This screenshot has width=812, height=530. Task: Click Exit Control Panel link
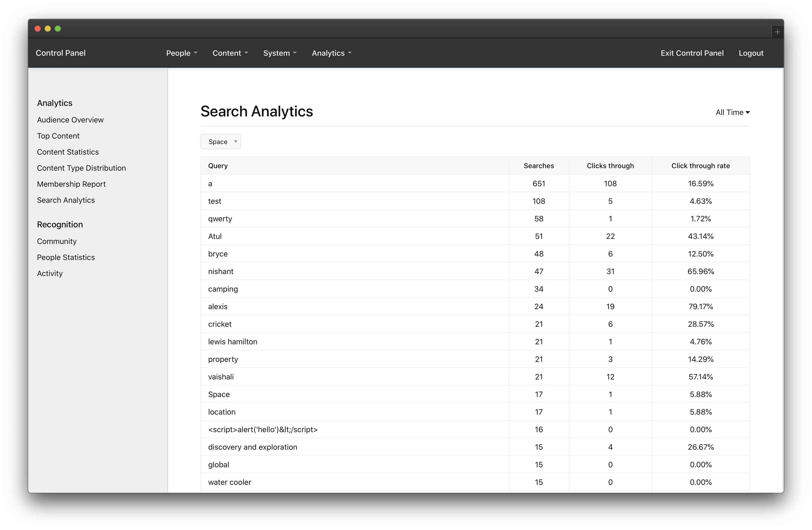pos(692,53)
